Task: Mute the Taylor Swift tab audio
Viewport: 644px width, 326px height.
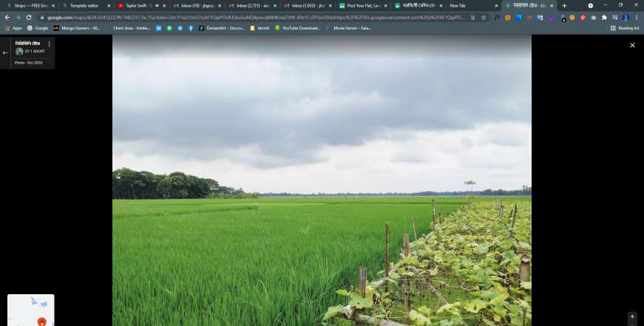Action: coord(157,6)
